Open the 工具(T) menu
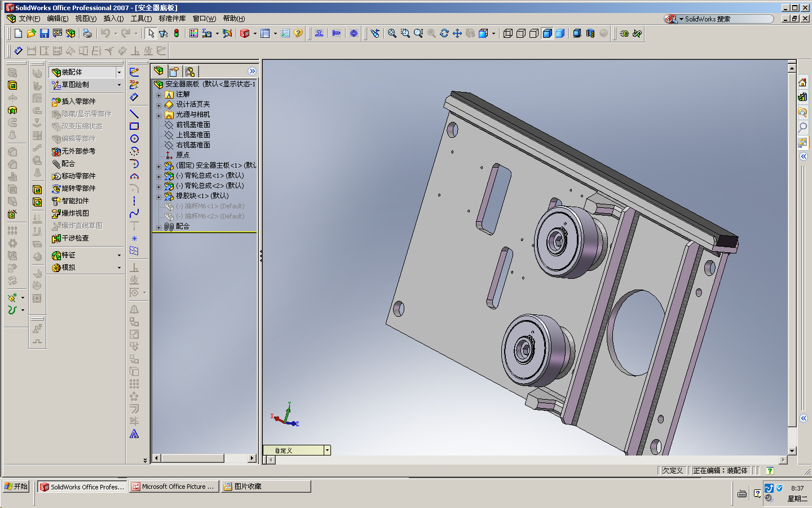The width and height of the screenshot is (812, 508). point(141,19)
